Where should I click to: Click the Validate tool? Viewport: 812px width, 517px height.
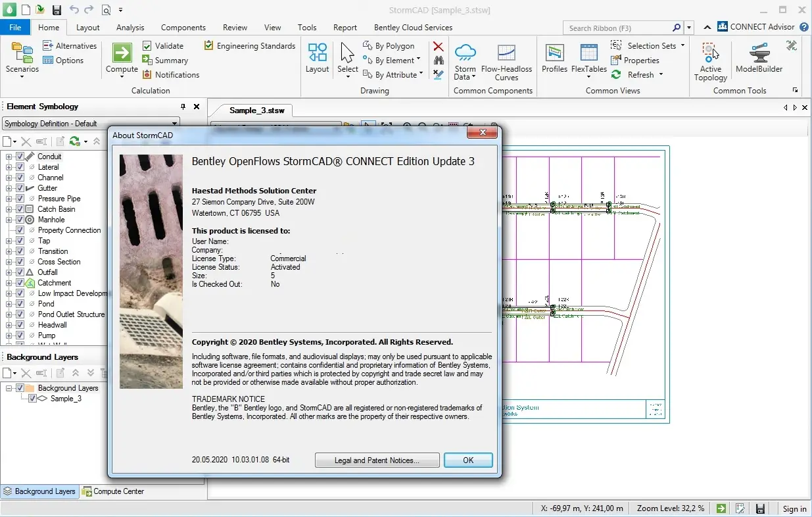point(163,46)
